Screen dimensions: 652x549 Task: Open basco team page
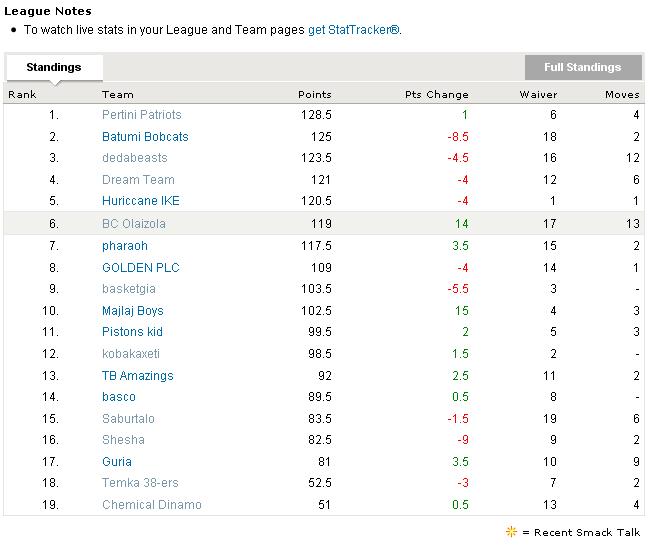(118, 397)
